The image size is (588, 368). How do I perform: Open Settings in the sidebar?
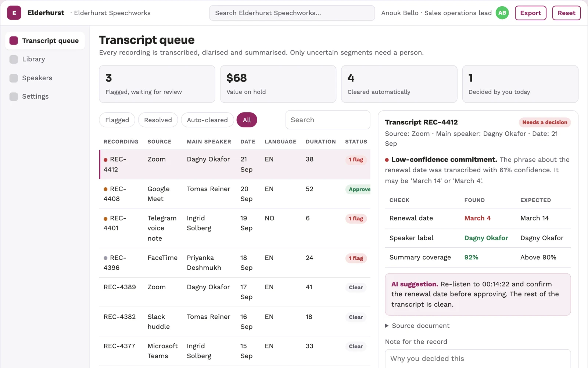point(45,96)
